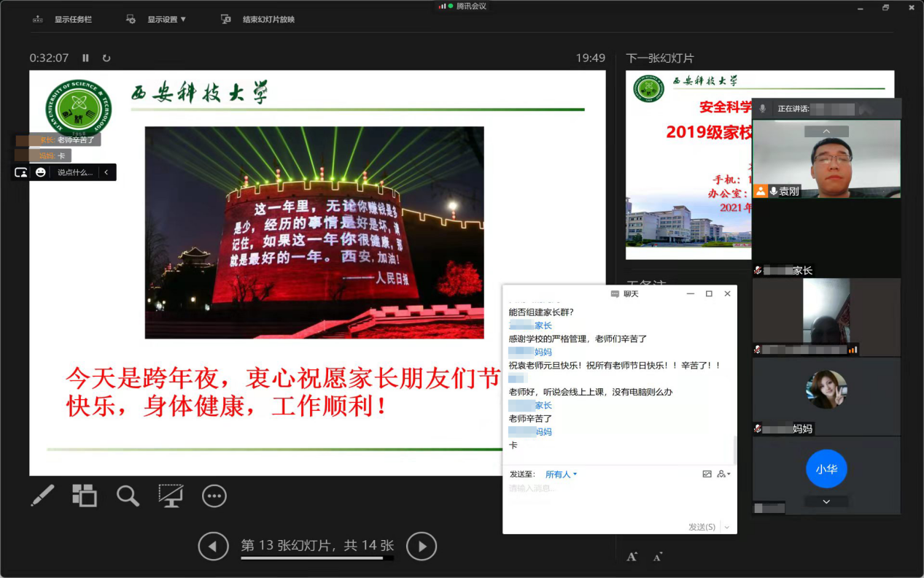Image resolution: width=924 pixels, height=578 pixels.
Task: Click the elapsed timer 0:32:07
Action: tap(49, 58)
